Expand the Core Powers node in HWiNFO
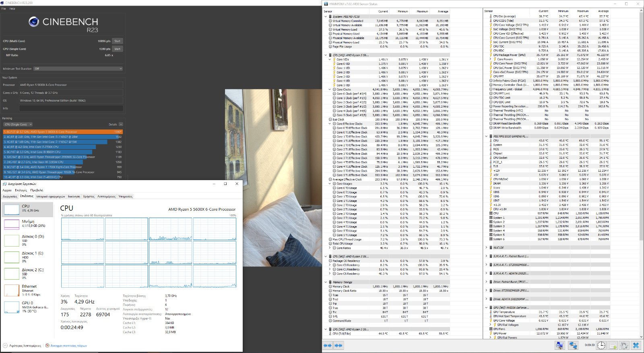Screen dimensions: 644x353 [x=490, y=59]
